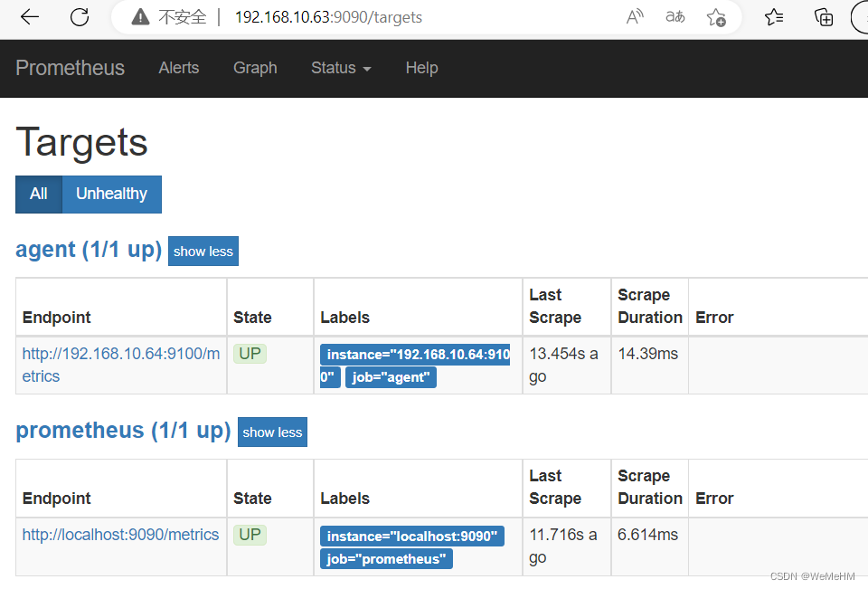
Task: Go back using the browser back arrow
Action: (29, 17)
